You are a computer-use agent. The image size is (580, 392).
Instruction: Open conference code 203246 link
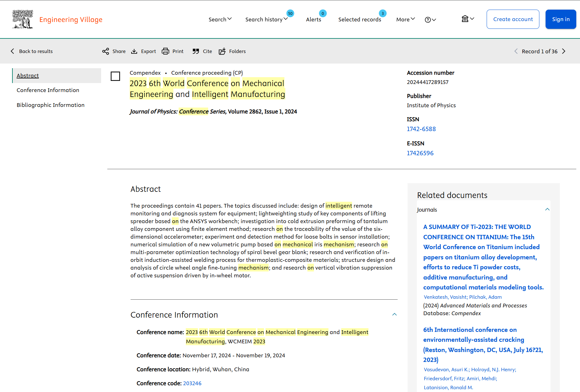pyautogui.click(x=192, y=383)
